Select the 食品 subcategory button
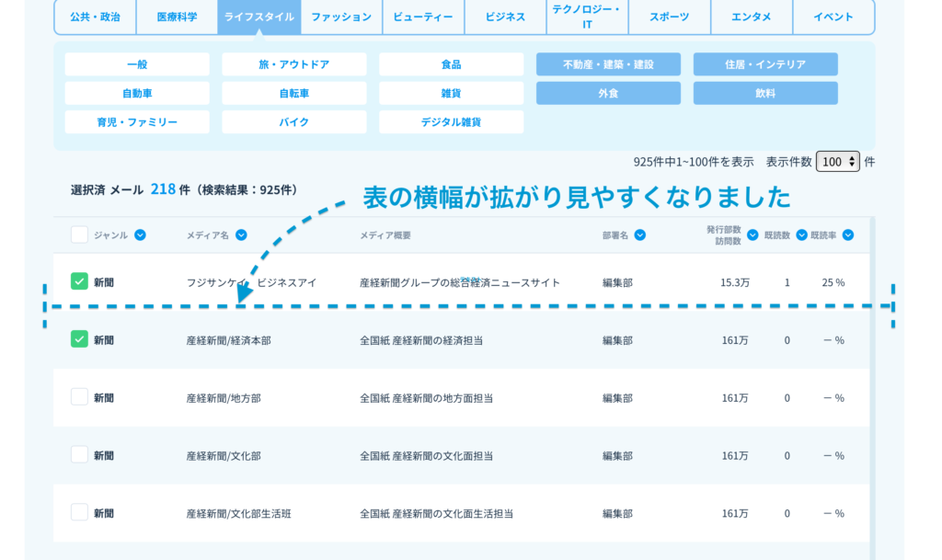The width and height of the screenshot is (942, 560). click(x=451, y=64)
